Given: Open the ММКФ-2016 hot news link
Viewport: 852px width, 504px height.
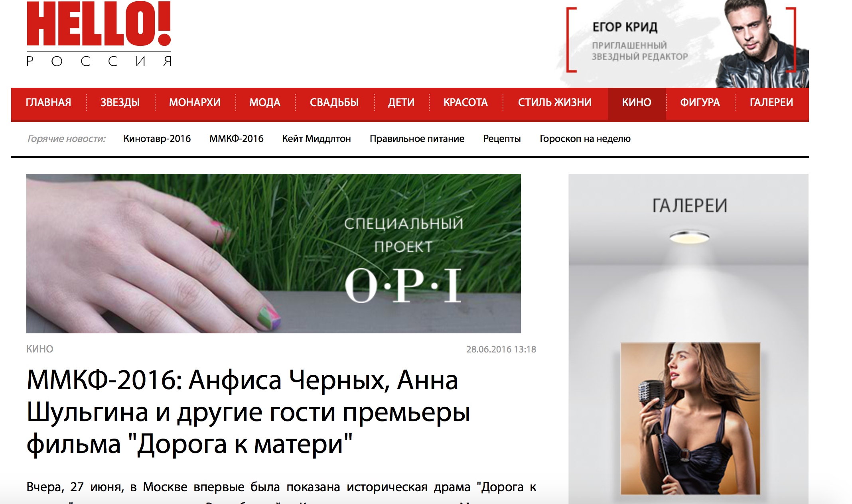Looking at the screenshot, I should point(237,139).
